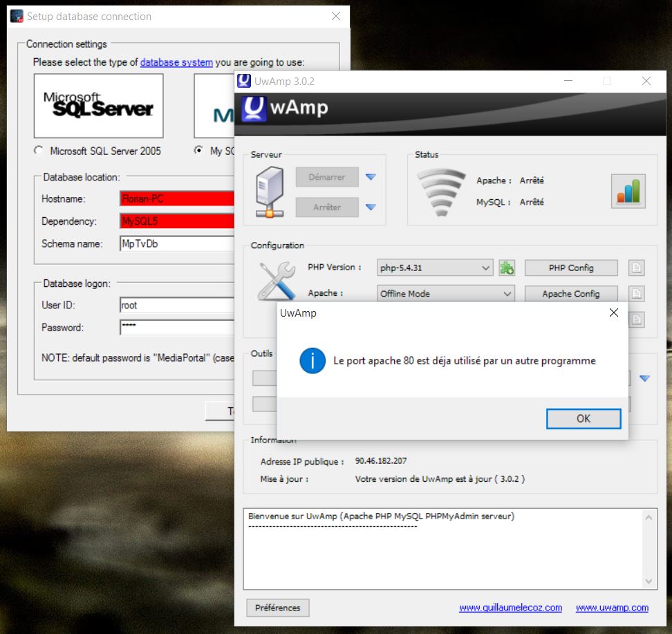Click the Setup database connection window icon
This screenshot has width=672, height=634.
[17, 17]
